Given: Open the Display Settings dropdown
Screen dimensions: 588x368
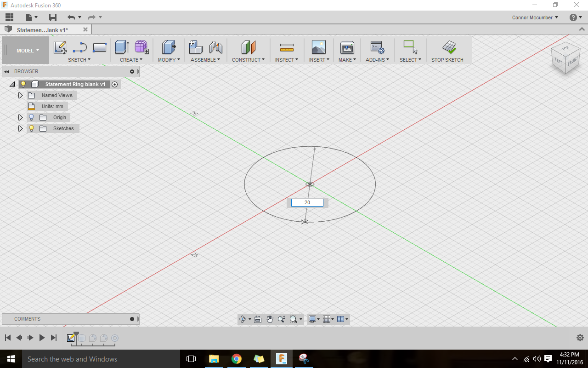Looking at the screenshot, I should click(x=314, y=319).
